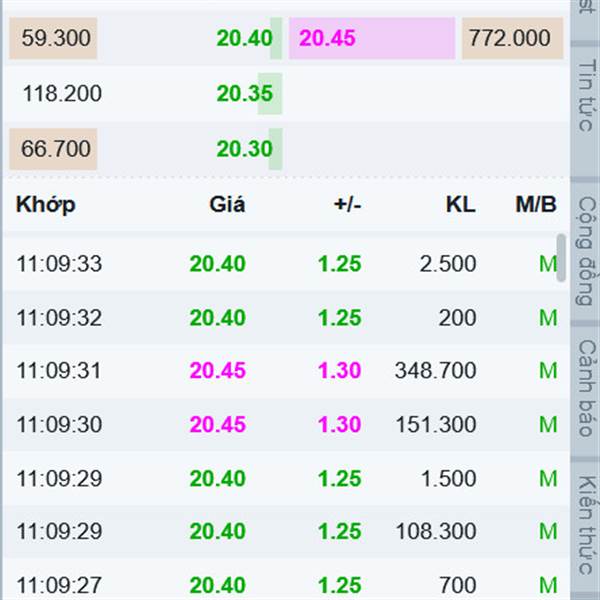Screen dimensions: 600x600
Task: Click volume 151.300 in trade list
Action: coord(436,424)
